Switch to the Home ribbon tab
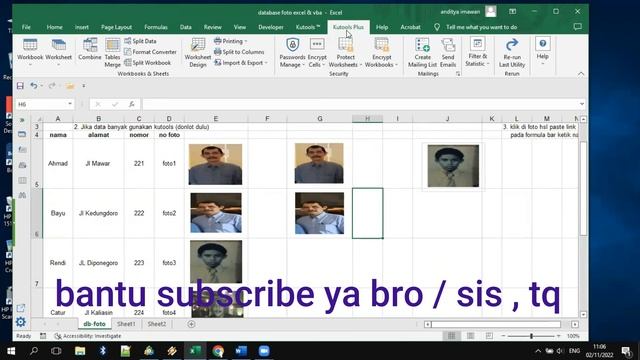The width and height of the screenshot is (640, 360). click(54, 27)
